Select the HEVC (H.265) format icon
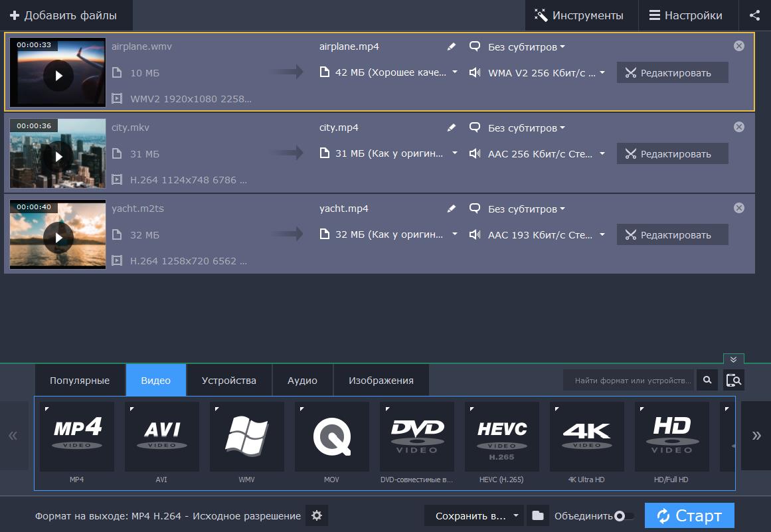 [x=501, y=436]
